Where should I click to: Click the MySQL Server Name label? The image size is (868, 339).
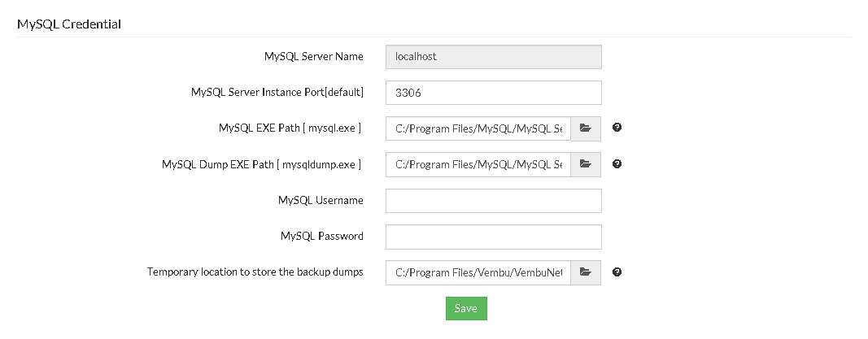314,56
